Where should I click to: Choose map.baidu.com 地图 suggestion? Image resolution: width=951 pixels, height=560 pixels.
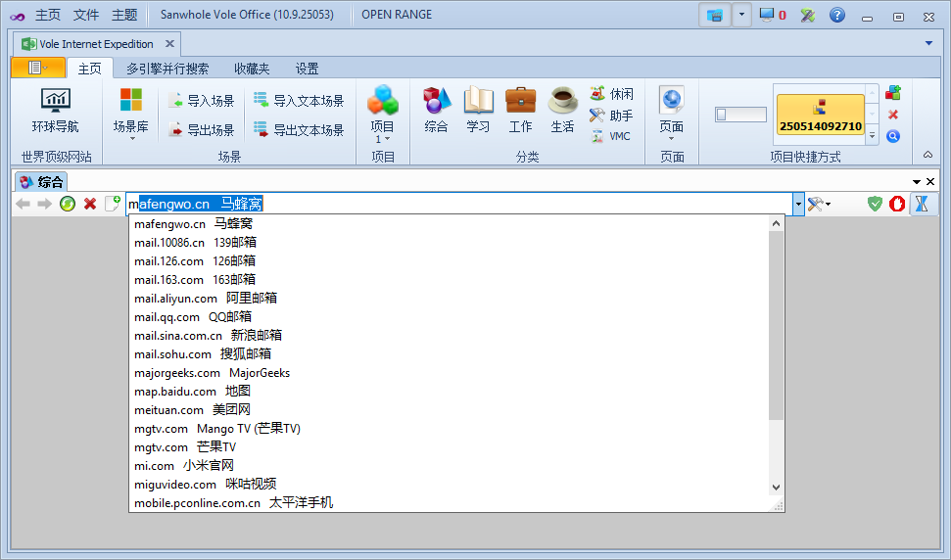tap(449, 392)
